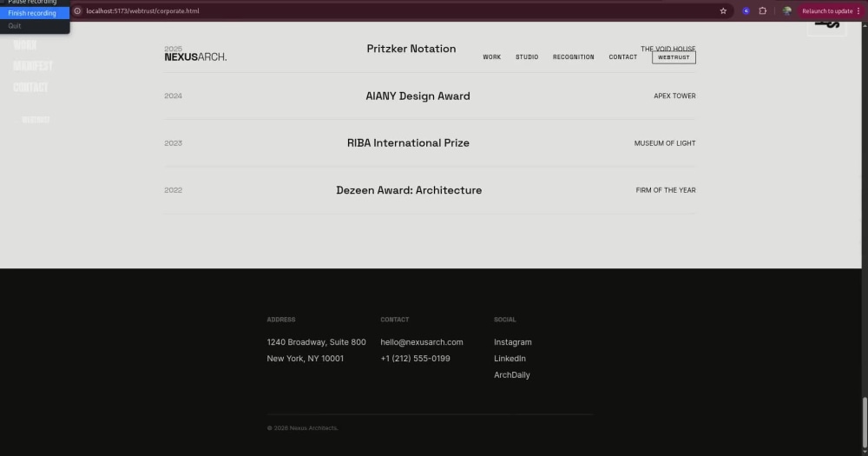Click the ADDRESS footer heading
Viewport: 868px width, 456px height.
[281, 320]
